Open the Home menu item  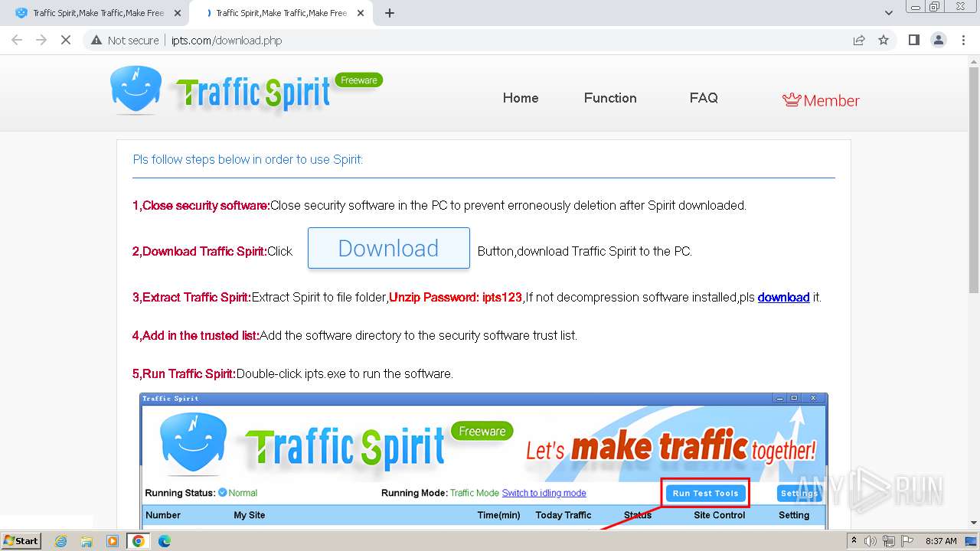click(x=521, y=98)
